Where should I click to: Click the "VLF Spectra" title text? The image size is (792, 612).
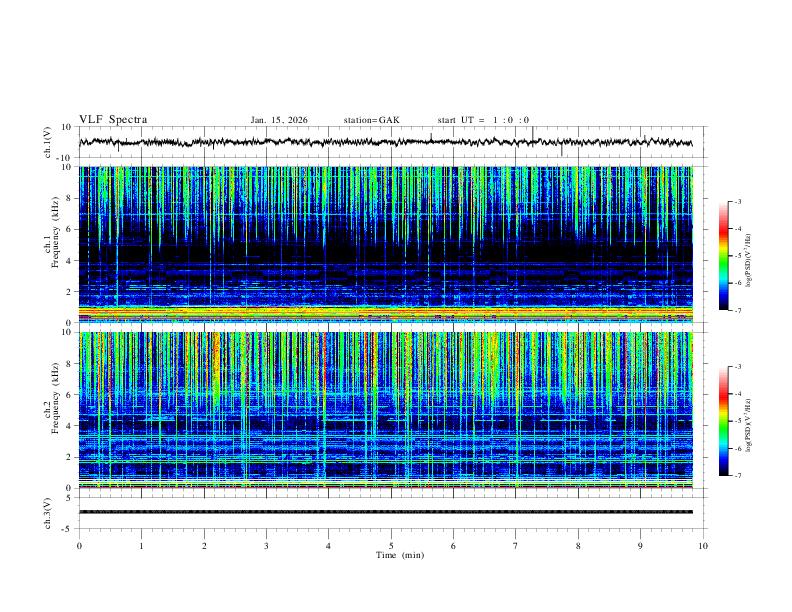pos(113,120)
